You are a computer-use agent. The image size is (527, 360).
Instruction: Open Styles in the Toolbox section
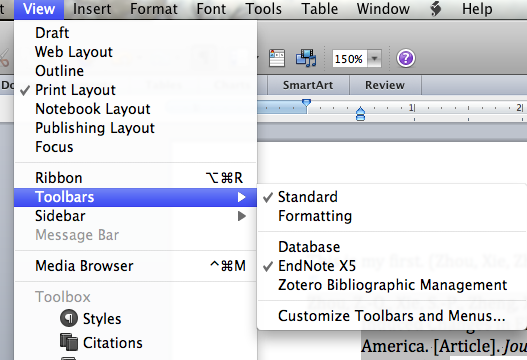(135, 319)
